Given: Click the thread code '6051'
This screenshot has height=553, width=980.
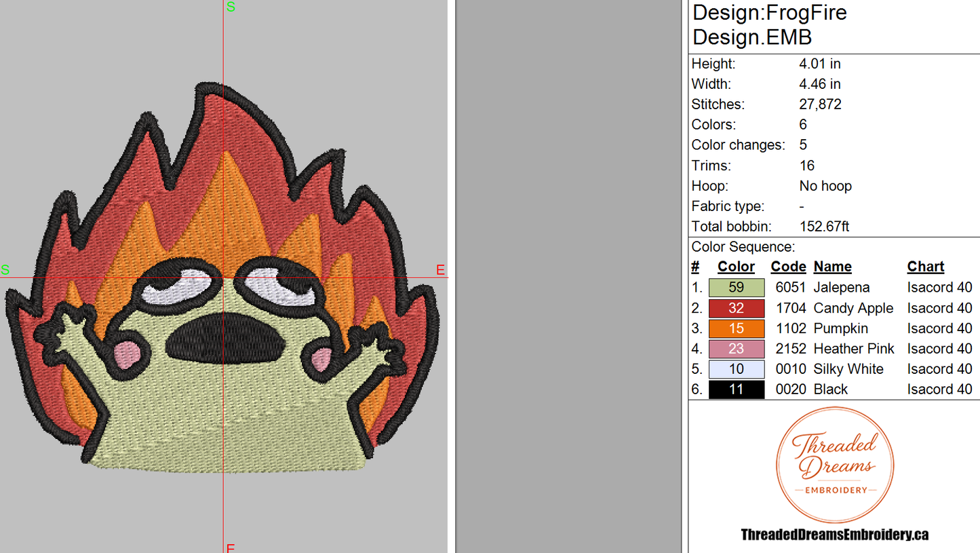Looking at the screenshot, I should point(791,288).
